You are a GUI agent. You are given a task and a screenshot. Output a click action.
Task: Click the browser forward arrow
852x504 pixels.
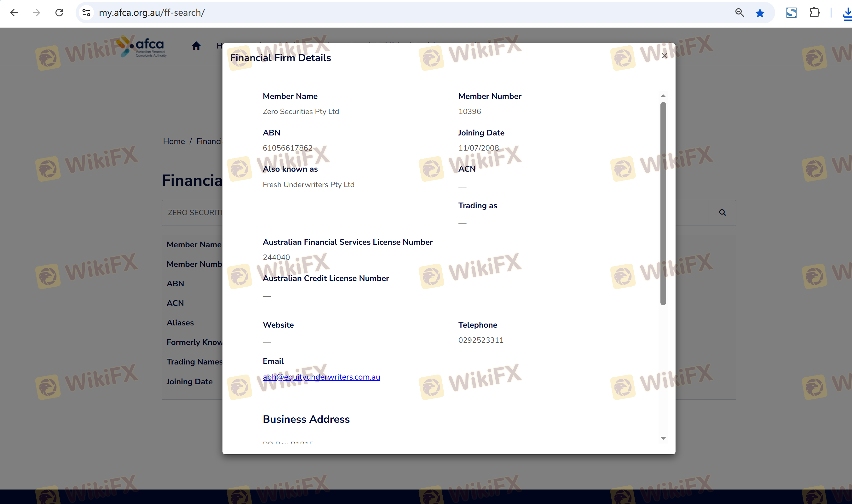[x=36, y=13]
